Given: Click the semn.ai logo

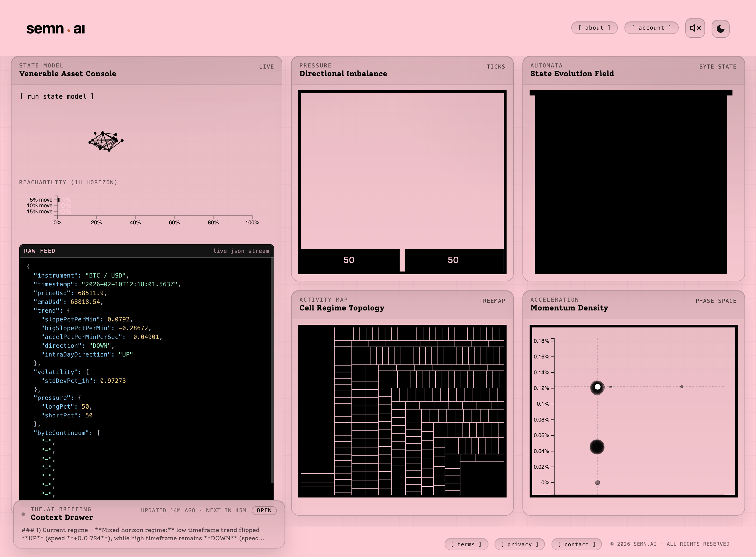Looking at the screenshot, I should pyautogui.click(x=55, y=29).
